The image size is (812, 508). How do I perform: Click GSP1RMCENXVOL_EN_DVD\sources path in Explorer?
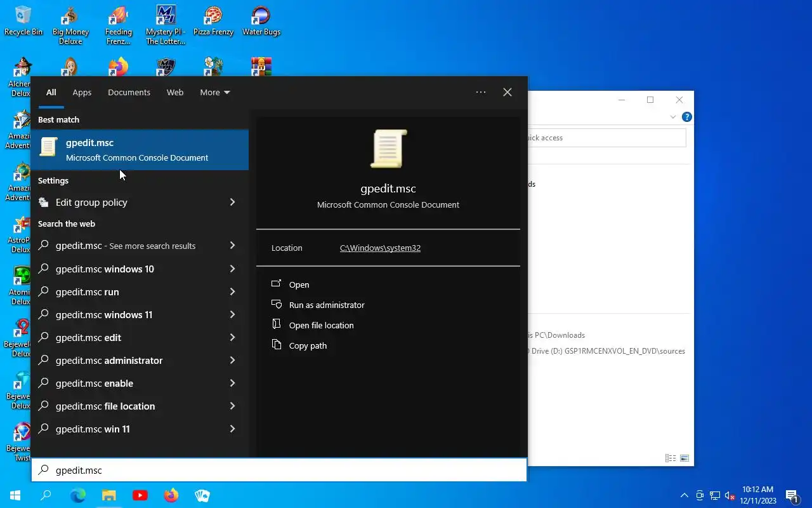pyautogui.click(x=625, y=351)
